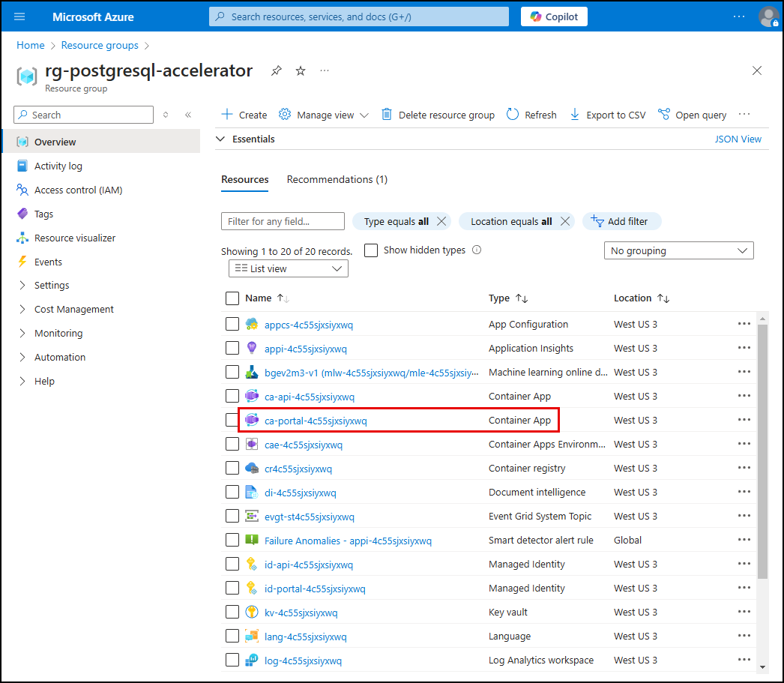
Task: Pin the resource group to dashboard
Action: (277, 70)
